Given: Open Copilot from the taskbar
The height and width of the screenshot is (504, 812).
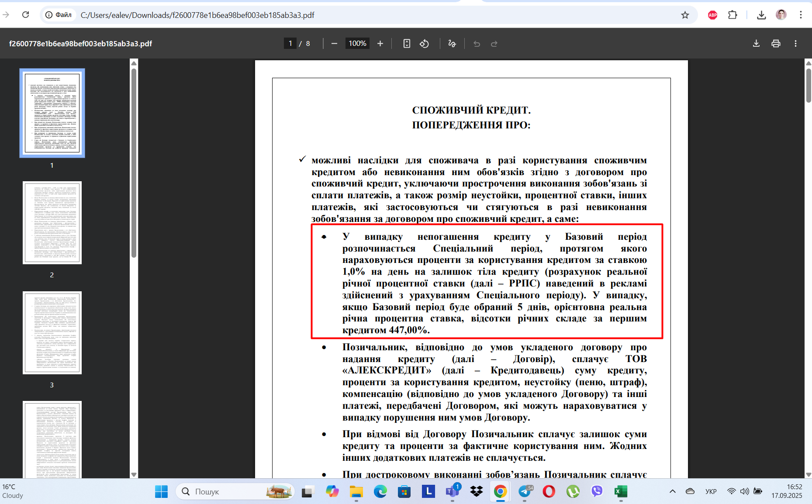Looking at the screenshot, I should [332, 492].
